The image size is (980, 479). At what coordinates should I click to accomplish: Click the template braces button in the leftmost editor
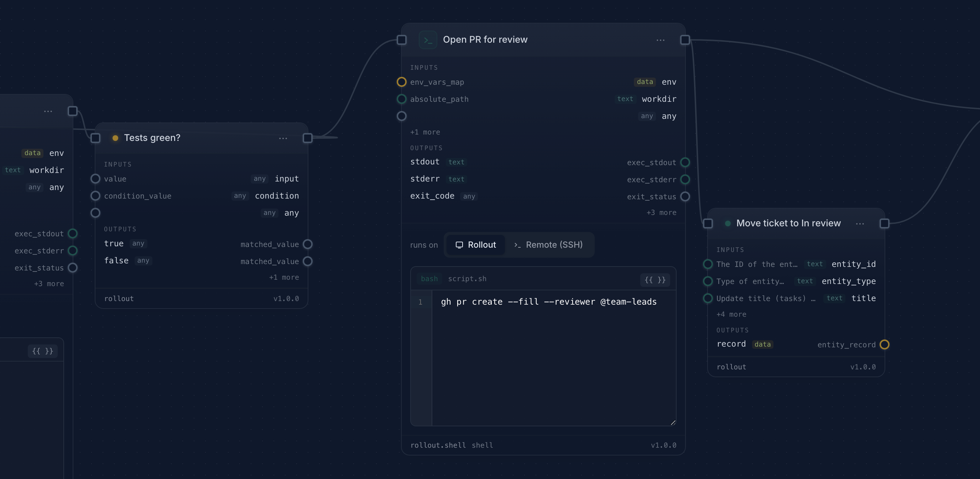pos(43,351)
